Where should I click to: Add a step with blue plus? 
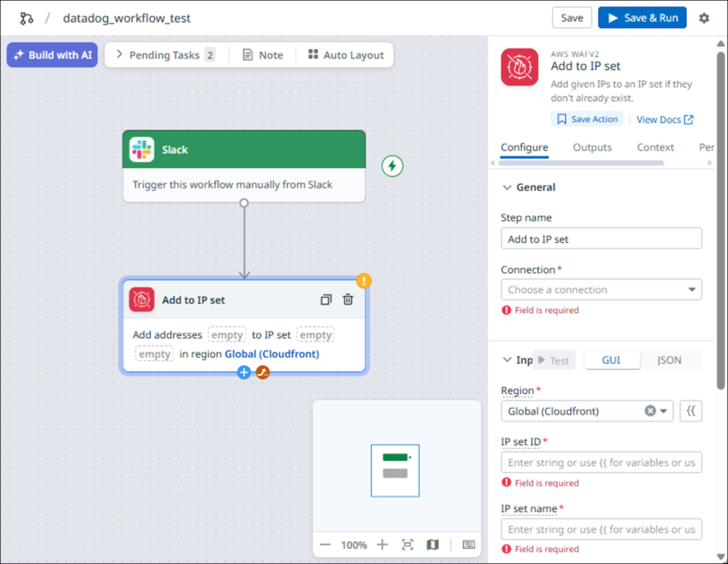click(x=244, y=372)
